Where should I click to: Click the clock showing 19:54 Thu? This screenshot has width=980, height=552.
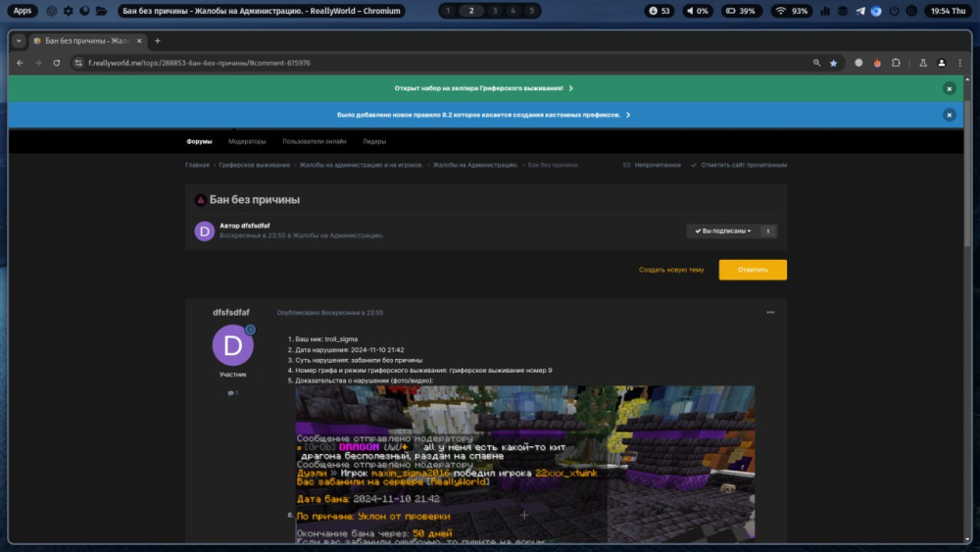coord(948,11)
